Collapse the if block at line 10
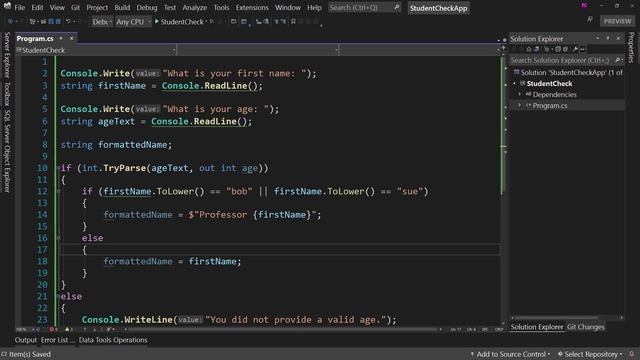 pyautogui.click(x=58, y=168)
